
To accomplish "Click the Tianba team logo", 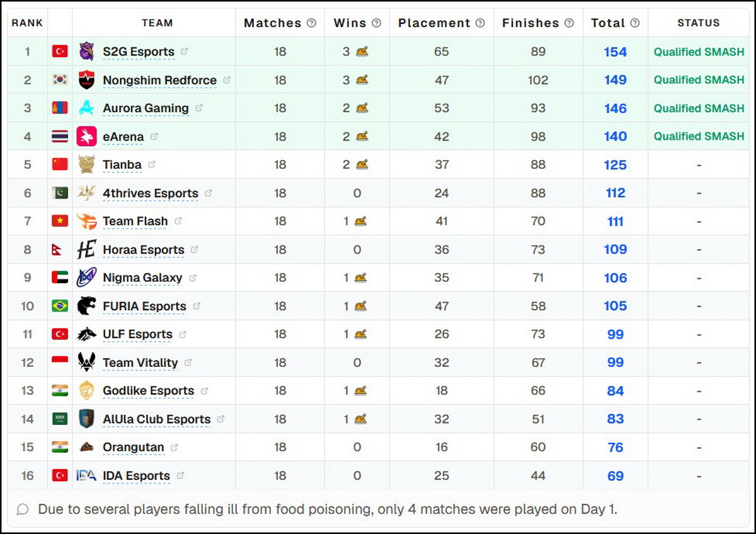I will 86,165.
